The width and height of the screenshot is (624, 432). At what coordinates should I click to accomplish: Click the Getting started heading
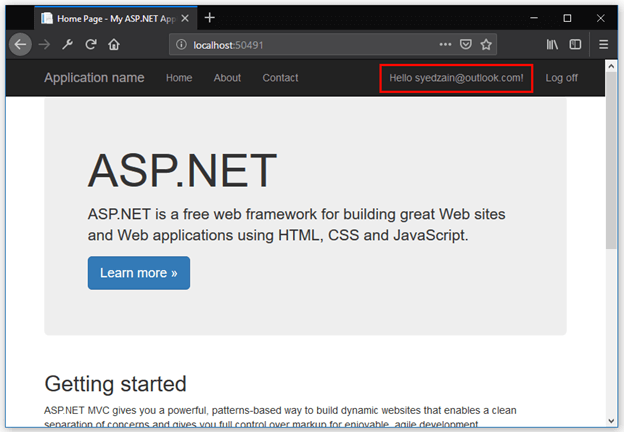pos(115,384)
